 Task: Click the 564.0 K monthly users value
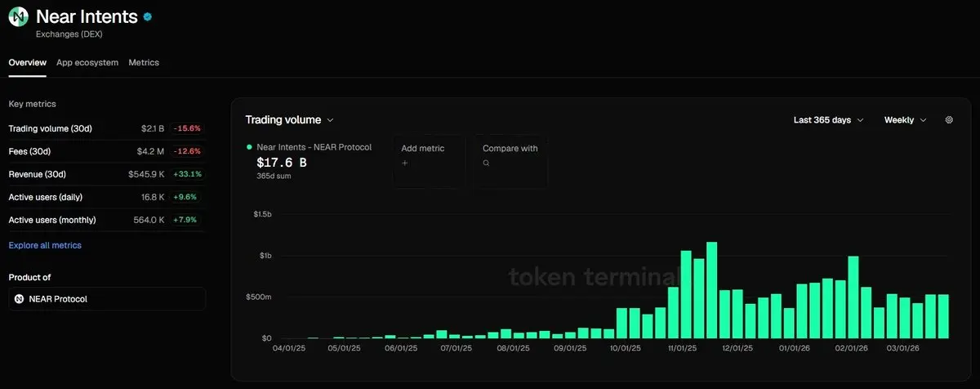pyautogui.click(x=149, y=220)
